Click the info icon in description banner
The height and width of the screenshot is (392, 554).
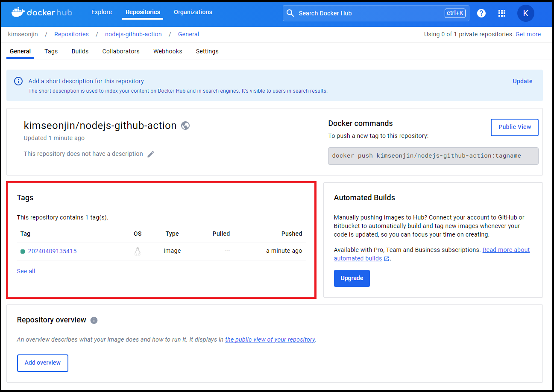click(18, 81)
